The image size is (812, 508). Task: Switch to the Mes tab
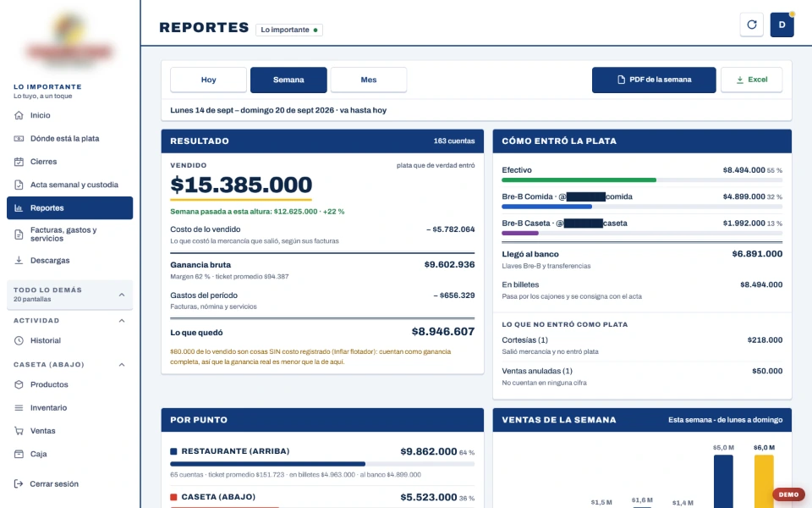[x=369, y=80]
